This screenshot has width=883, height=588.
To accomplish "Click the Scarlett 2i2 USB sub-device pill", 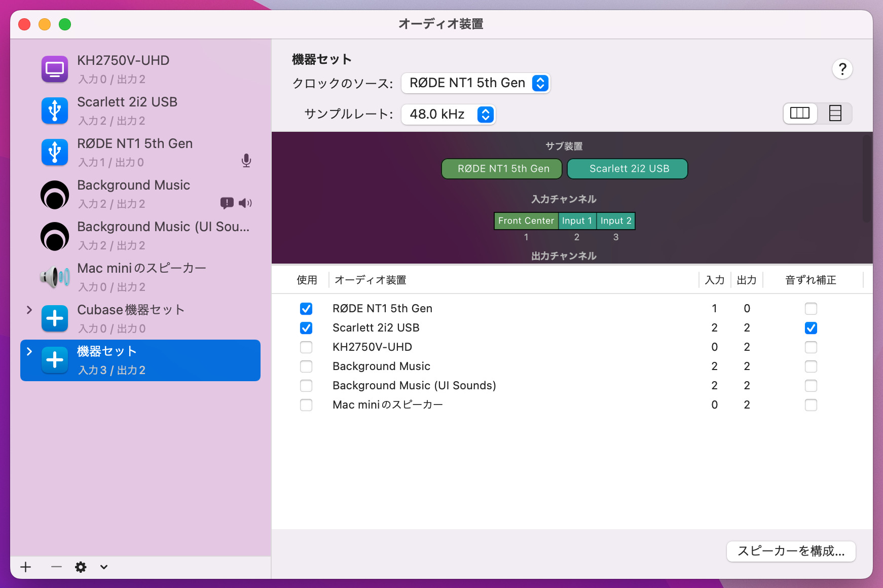I will [x=628, y=169].
